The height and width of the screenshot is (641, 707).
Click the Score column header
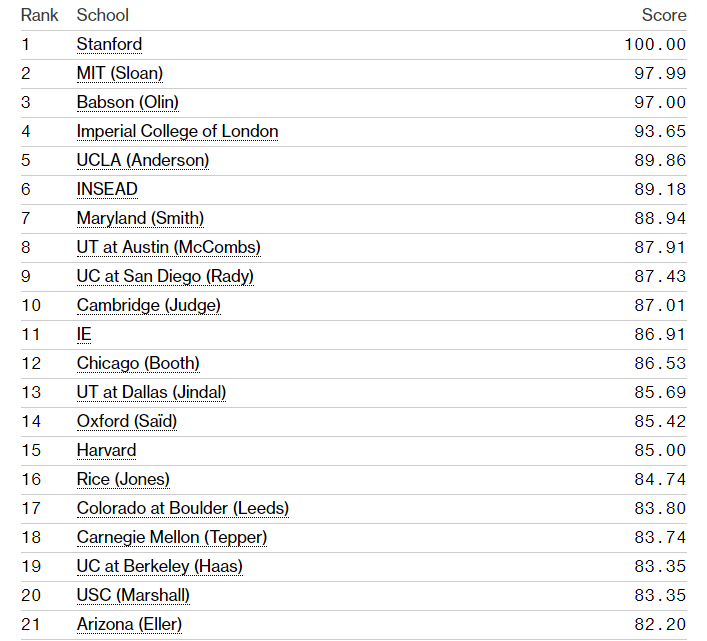[663, 15]
